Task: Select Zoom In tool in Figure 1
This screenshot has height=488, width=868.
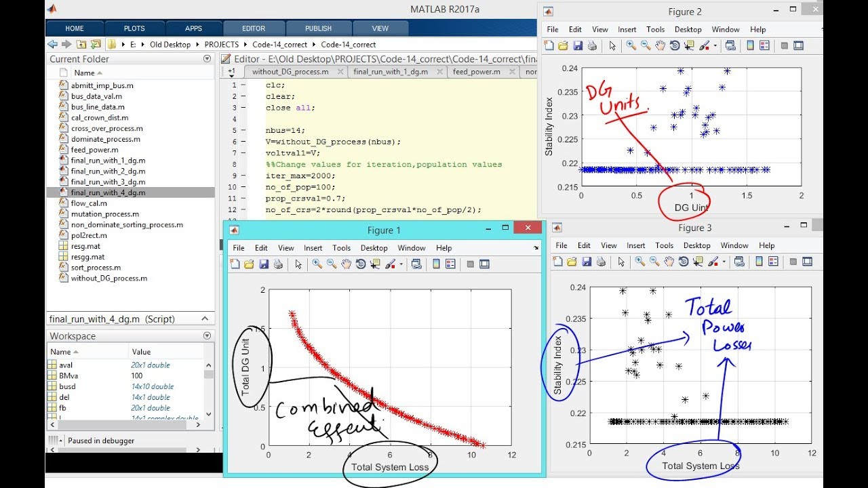Action: [x=317, y=264]
